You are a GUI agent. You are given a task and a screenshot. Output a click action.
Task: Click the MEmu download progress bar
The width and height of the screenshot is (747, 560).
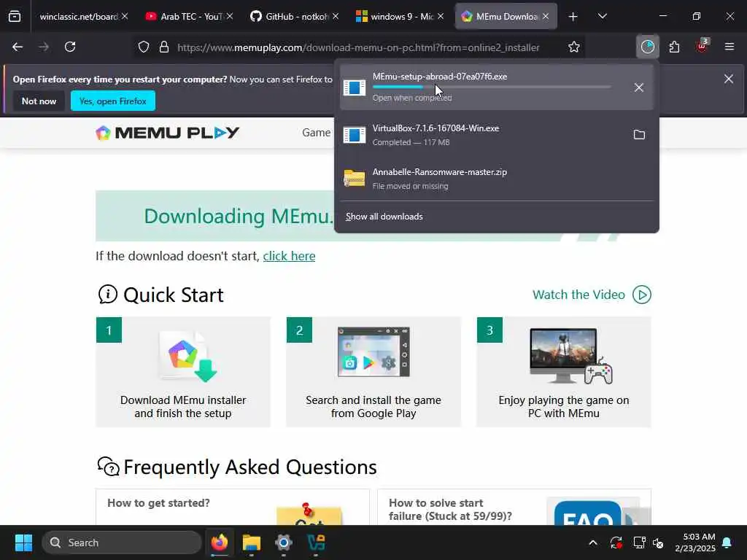pyautogui.click(x=492, y=87)
